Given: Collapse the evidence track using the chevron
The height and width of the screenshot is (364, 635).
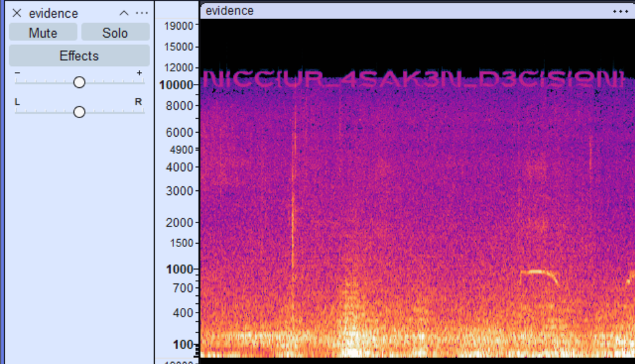Looking at the screenshot, I should click(x=124, y=13).
